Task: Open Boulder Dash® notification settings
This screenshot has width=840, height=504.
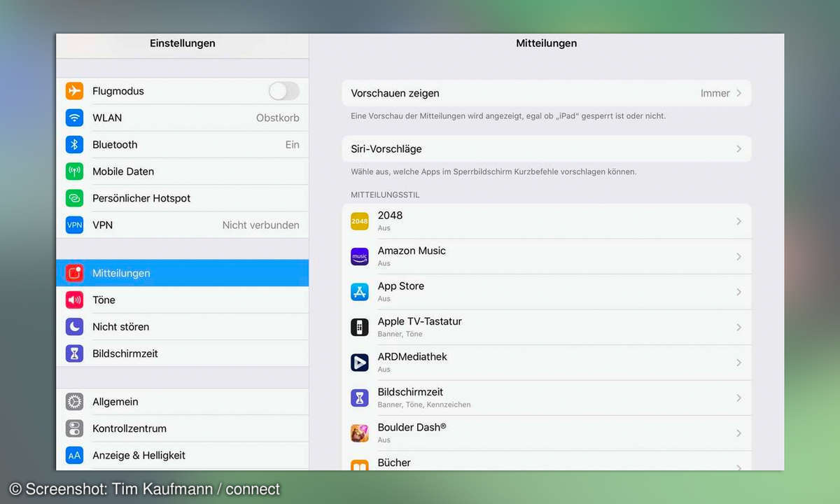Action: tap(547, 433)
